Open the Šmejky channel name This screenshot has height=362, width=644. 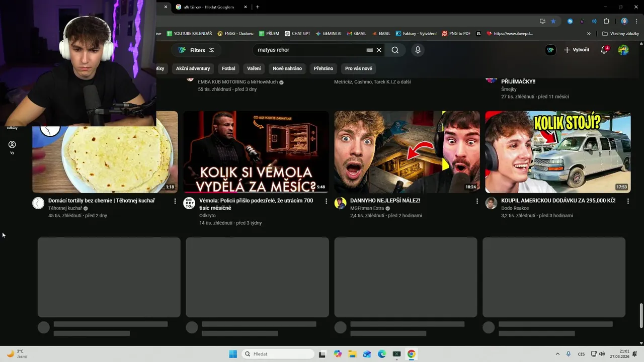click(509, 89)
